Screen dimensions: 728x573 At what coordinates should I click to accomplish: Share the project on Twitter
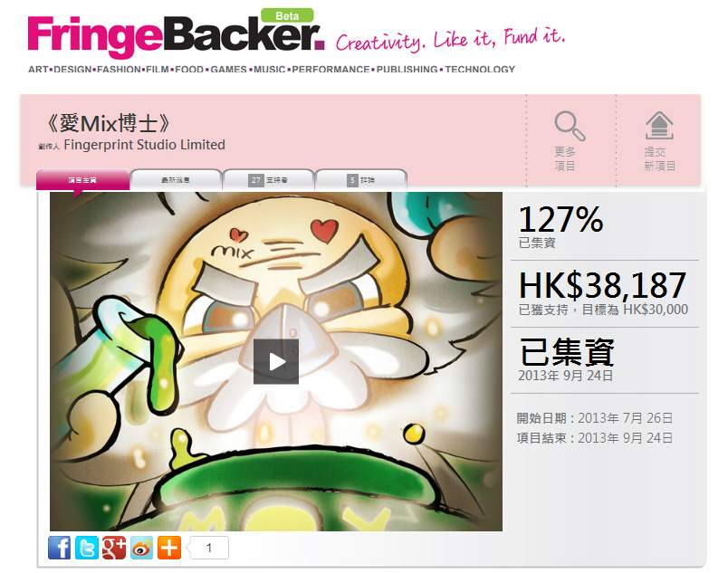[x=87, y=548]
